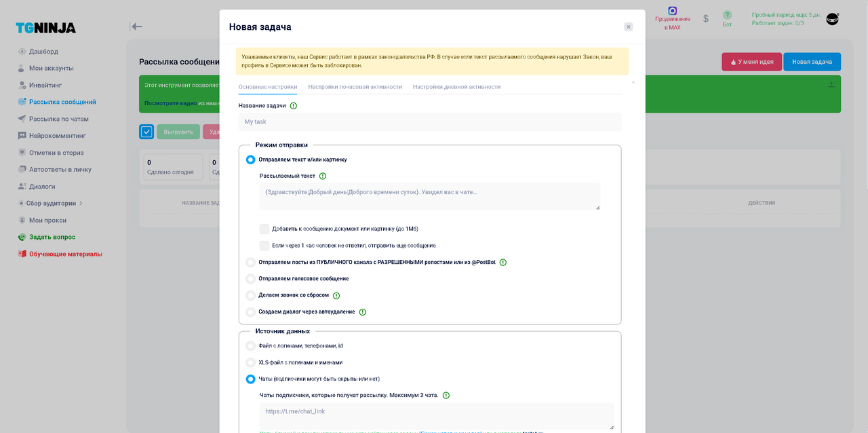Click the dollar sign billing icon
The width and height of the screenshot is (868, 433).
(706, 18)
